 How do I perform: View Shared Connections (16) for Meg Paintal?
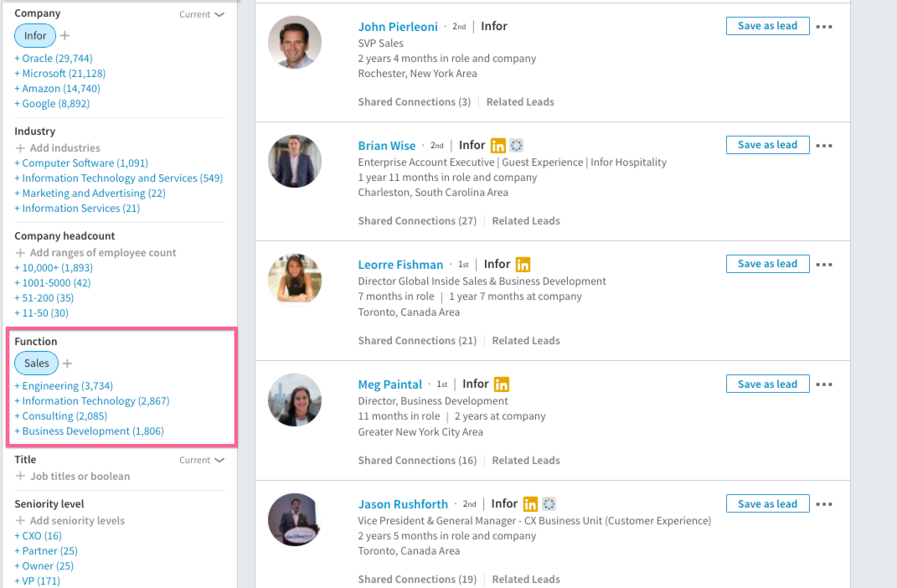coord(417,461)
